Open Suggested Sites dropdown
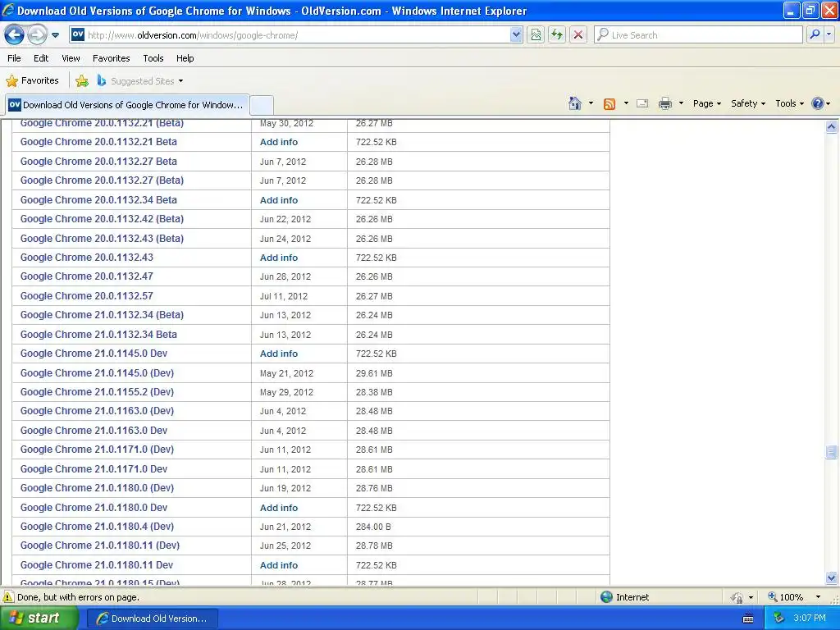 pyautogui.click(x=140, y=81)
